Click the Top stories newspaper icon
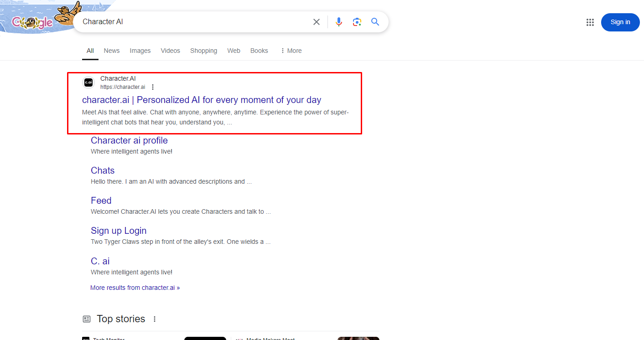The height and width of the screenshot is (340, 644). 86,319
